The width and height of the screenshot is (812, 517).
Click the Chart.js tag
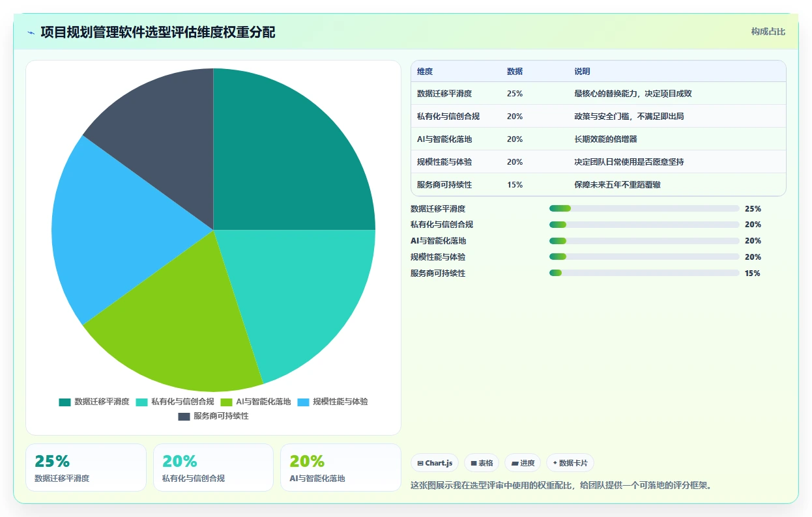(435, 463)
